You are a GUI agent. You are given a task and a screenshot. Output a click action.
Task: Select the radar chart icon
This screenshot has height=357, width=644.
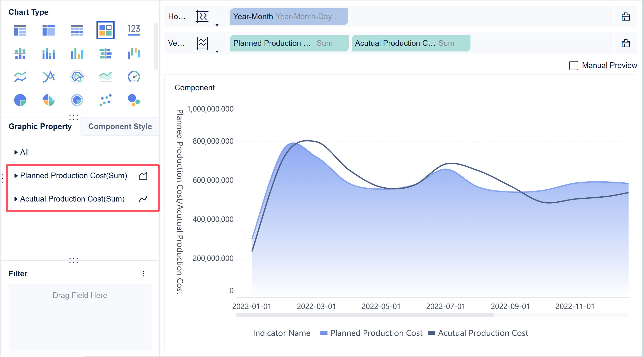coord(77,77)
